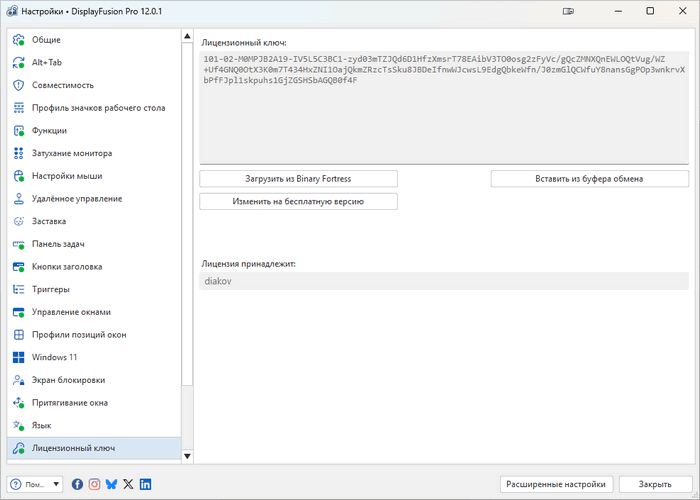Click the Bluesky butterfly icon
The height and width of the screenshot is (500, 700).
(x=112, y=484)
